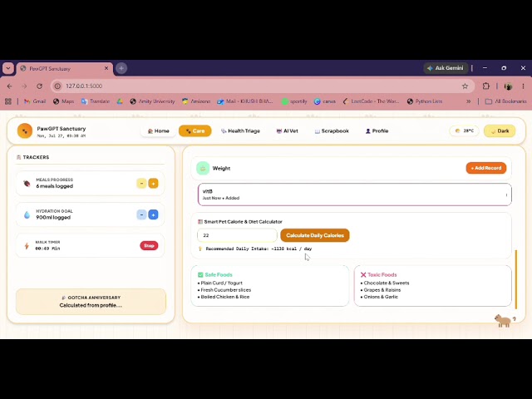The image size is (532, 399).
Task: Click the Weight section scale icon
Action: point(203,168)
